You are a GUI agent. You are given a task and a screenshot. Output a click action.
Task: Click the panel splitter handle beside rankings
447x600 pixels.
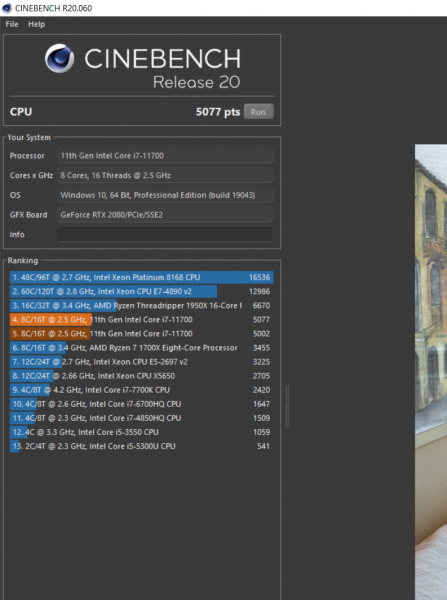tap(287, 406)
